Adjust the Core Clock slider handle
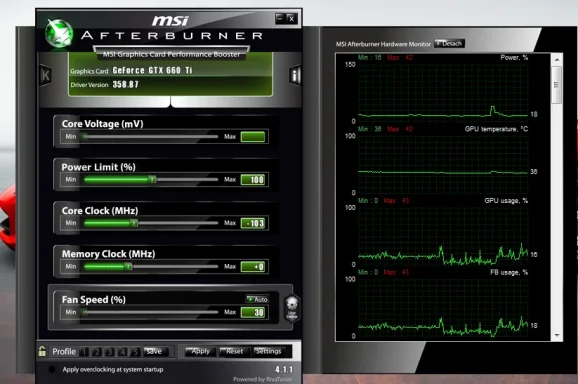The image size is (578, 384). [134, 223]
